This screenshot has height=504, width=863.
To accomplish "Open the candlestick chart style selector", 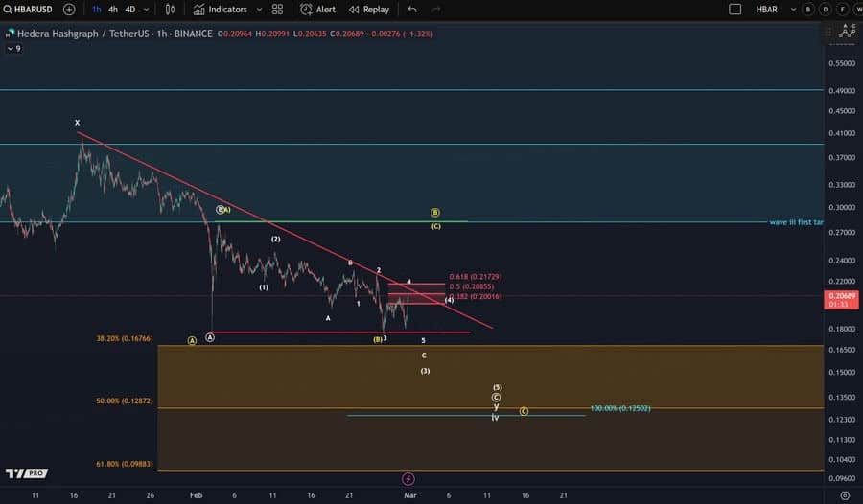I will (x=170, y=10).
